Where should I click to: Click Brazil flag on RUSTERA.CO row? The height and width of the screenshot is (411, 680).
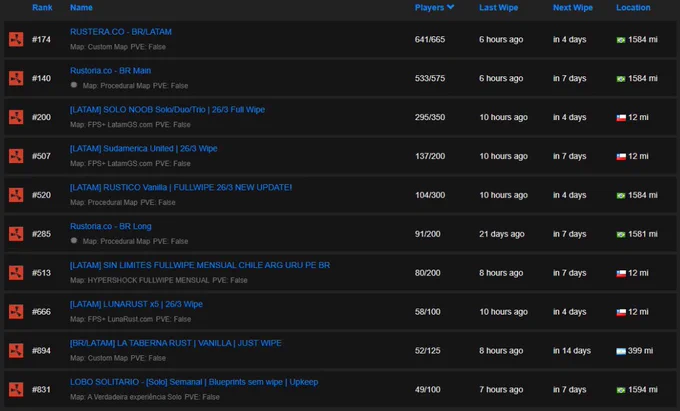click(x=621, y=40)
